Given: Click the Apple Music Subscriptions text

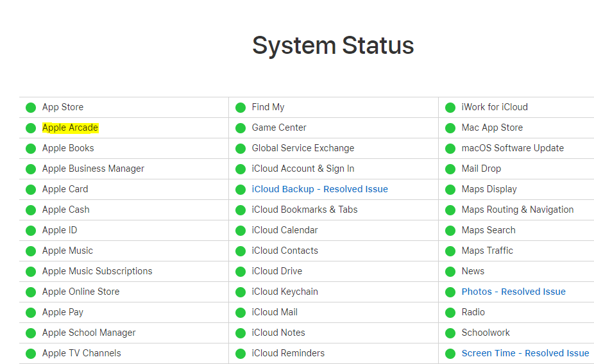Looking at the screenshot, I should [x=97, y=271].
